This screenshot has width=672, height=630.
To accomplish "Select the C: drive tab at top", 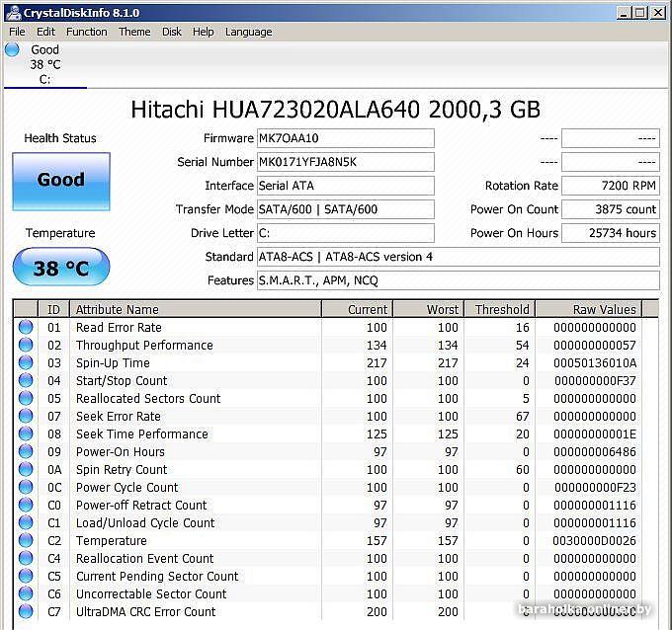I will coord(45,64).
